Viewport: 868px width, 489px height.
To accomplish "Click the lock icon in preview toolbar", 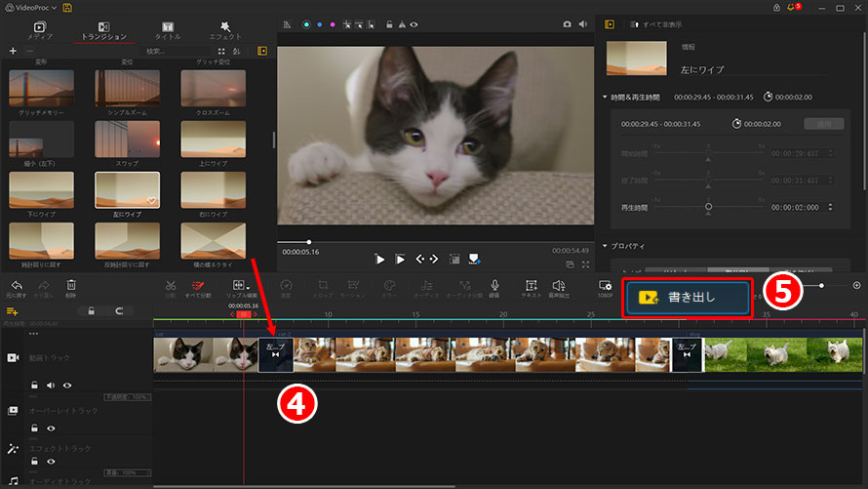I will pyautogui.click(x=389, y=24).
